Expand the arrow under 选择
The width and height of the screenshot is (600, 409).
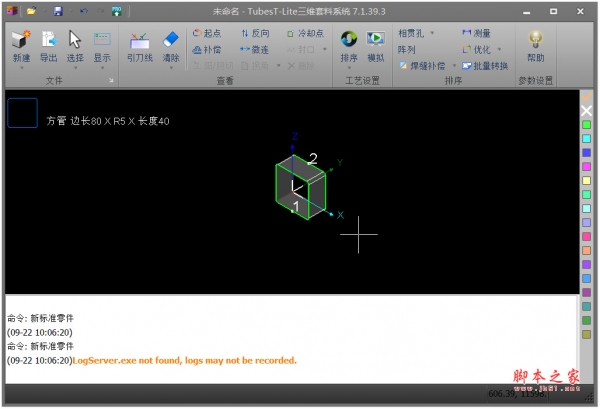(75, 68)
